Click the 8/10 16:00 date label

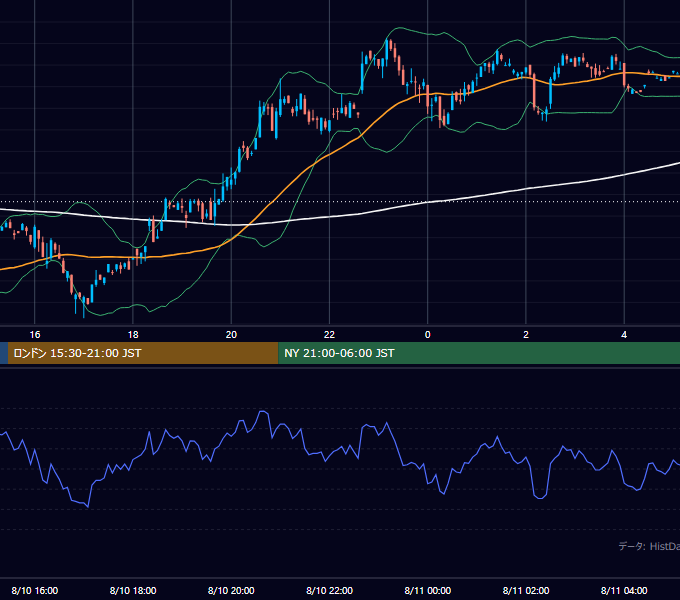coord(35,590)
